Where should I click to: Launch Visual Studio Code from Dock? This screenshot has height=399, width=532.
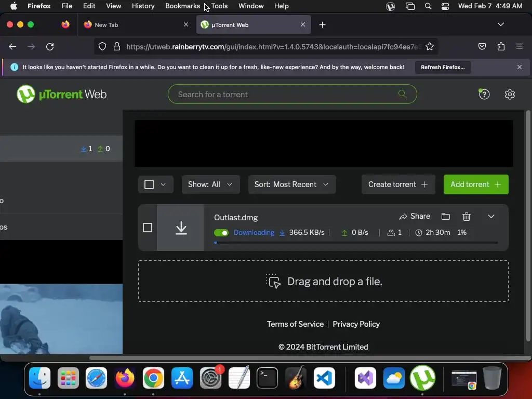point(324,378)
